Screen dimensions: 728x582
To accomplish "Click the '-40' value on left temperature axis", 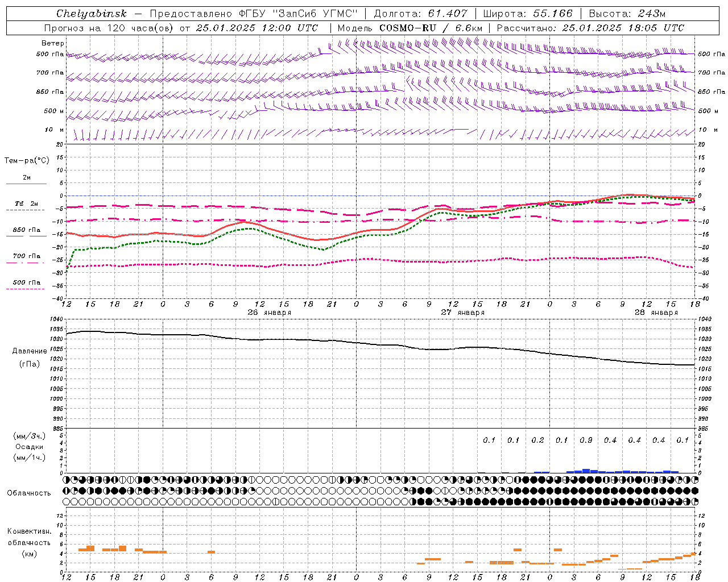I will coord(59,298).
